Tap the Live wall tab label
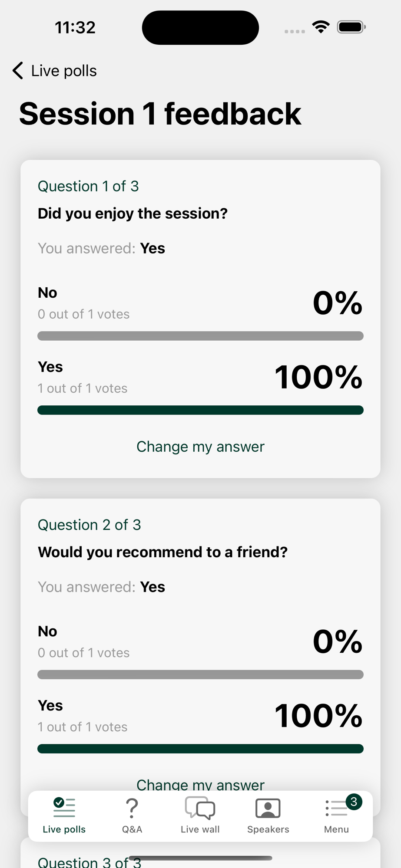This screenshot has width=401, height=868. [x=200, y=829]
